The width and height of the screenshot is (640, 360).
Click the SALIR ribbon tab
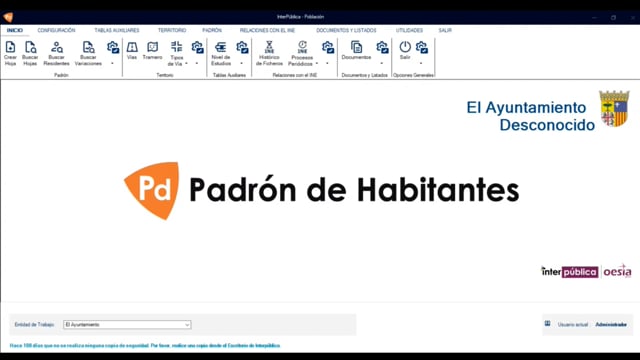click(445, 30)
